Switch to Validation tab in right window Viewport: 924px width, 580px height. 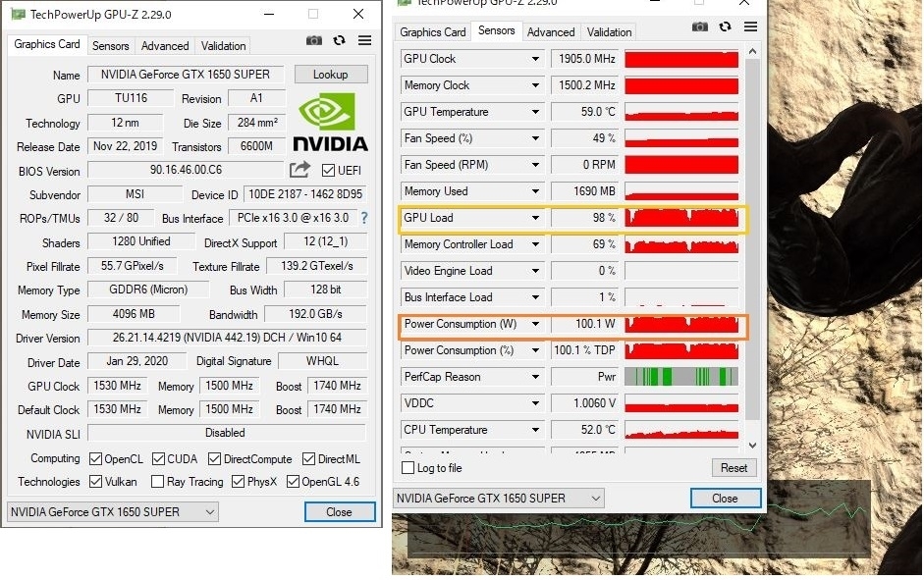point(610,32)
